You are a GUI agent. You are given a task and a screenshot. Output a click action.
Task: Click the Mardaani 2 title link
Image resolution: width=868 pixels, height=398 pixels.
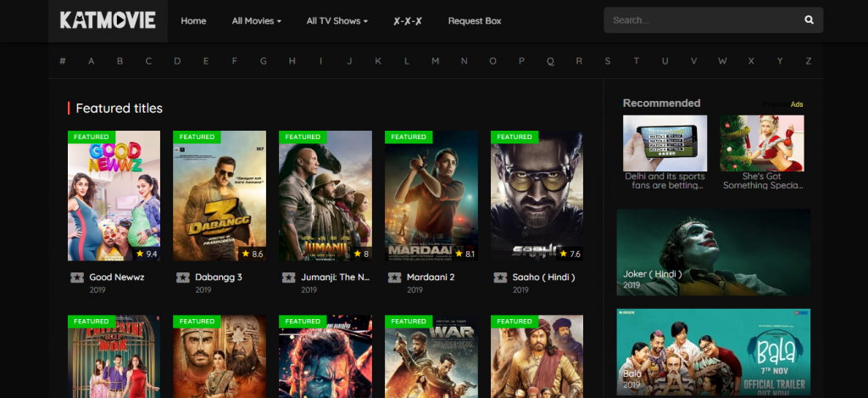pos(431,277)
